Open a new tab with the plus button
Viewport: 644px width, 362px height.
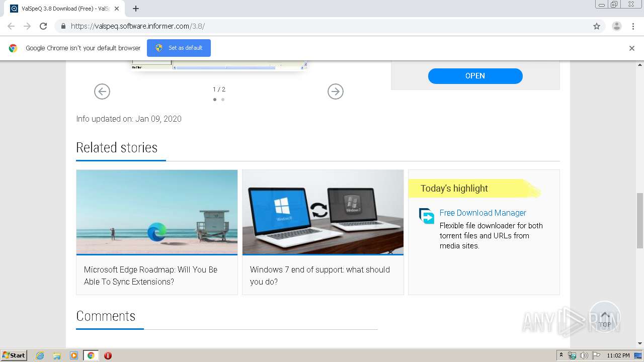(136, 9)
